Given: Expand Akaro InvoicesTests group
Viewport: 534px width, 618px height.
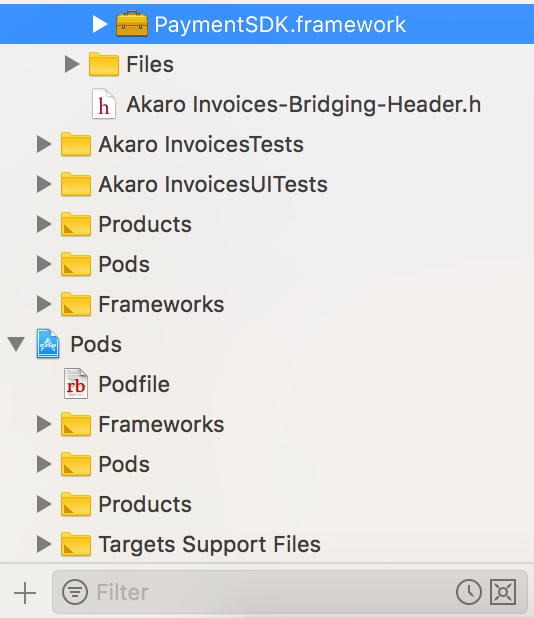Looking at the screenshot, I should pos(44,144).
